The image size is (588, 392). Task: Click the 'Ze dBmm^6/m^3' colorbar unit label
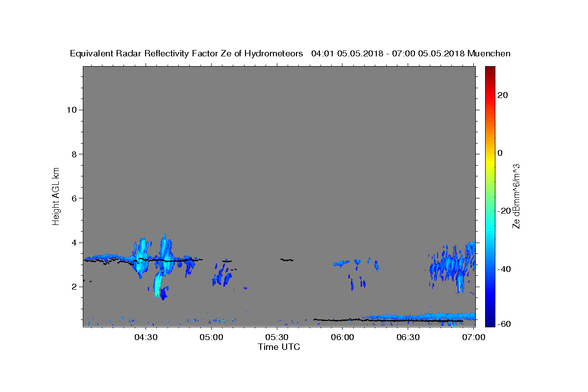coord(516,196)
